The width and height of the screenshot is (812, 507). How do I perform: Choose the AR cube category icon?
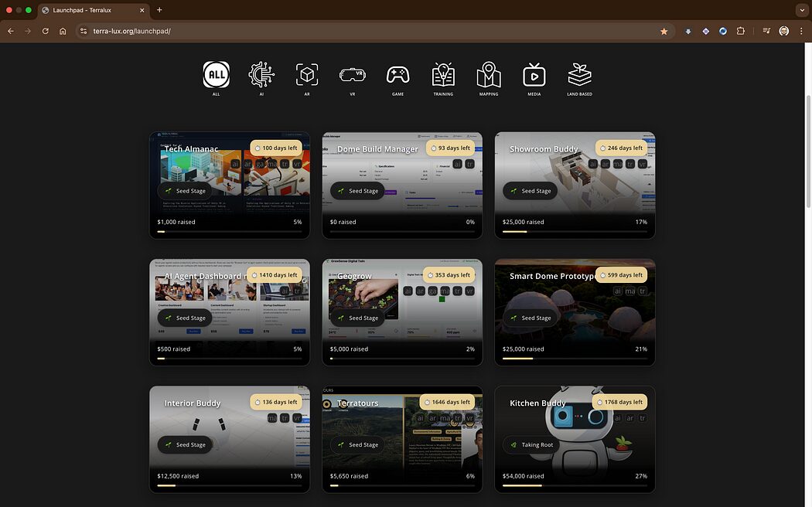307,75
